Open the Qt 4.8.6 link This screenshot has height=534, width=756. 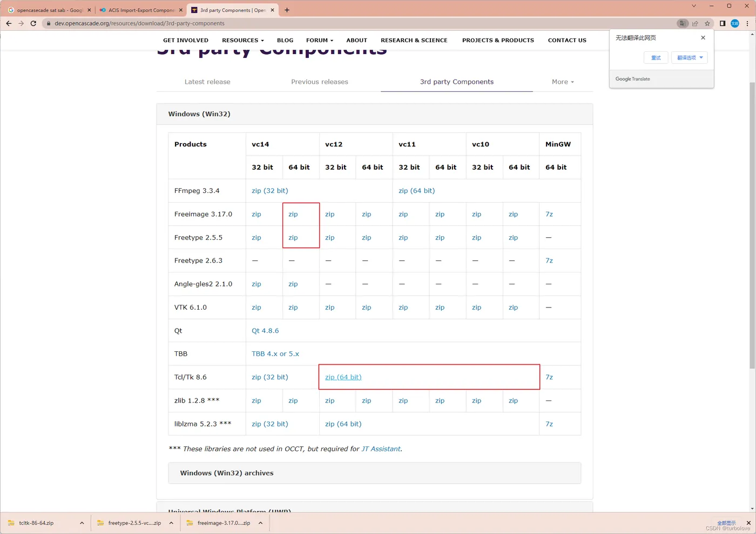click(265, 331)
